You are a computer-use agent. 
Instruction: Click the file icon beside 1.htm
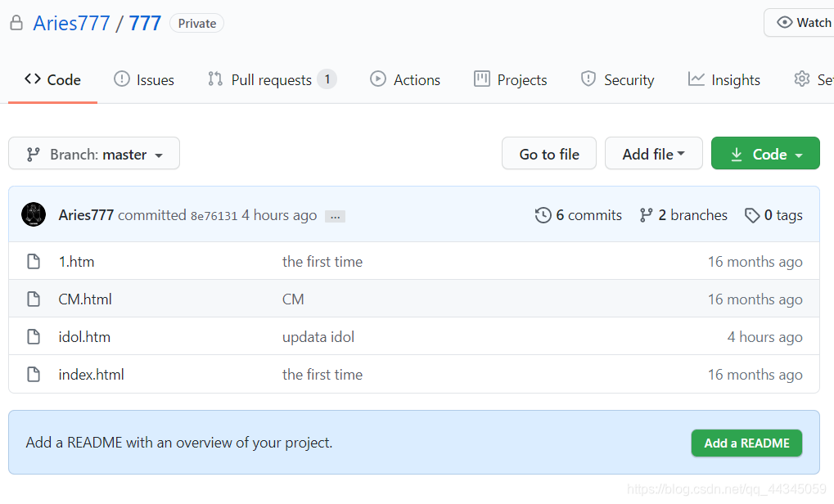click(34, 262)
